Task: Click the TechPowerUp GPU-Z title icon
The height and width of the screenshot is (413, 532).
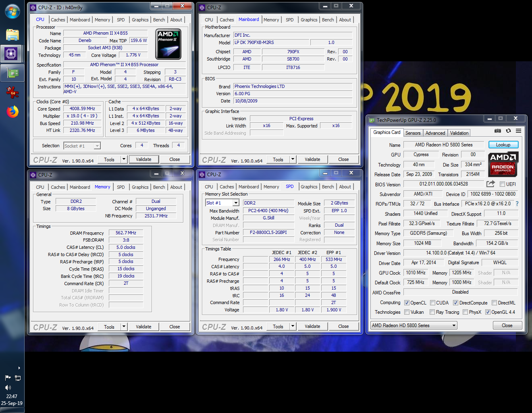Action: tap(372, 120)
